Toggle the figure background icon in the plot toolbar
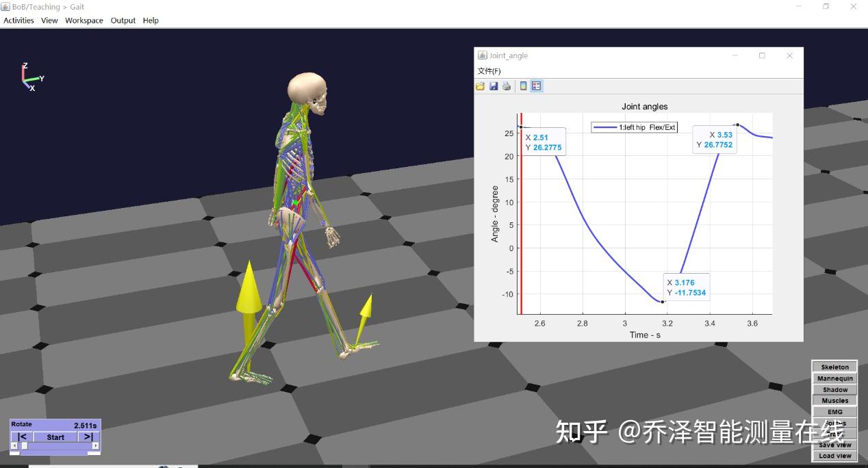 click(x=522, y=86)
